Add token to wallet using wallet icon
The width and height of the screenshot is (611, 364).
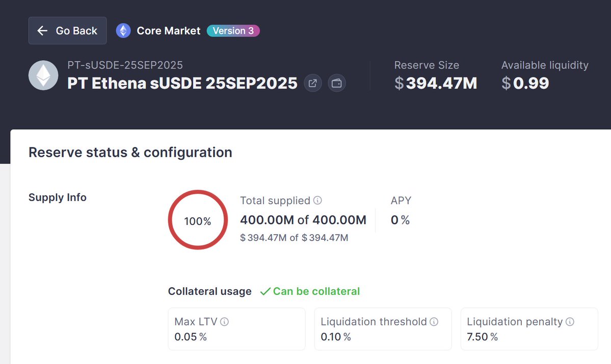pyautogui.click(x=337, y=83)
